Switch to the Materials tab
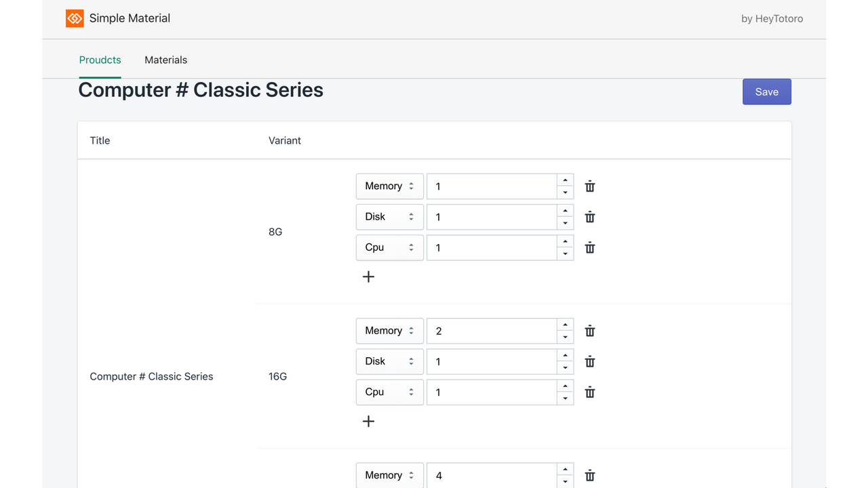The image size is (868, 488). pos(165,60)
